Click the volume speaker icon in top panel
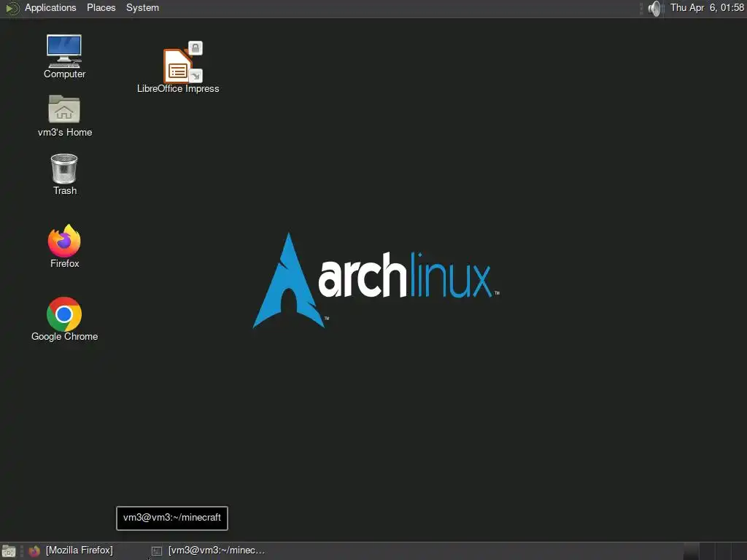This screenshot has width=747, height=560. [x=656, y=8]
